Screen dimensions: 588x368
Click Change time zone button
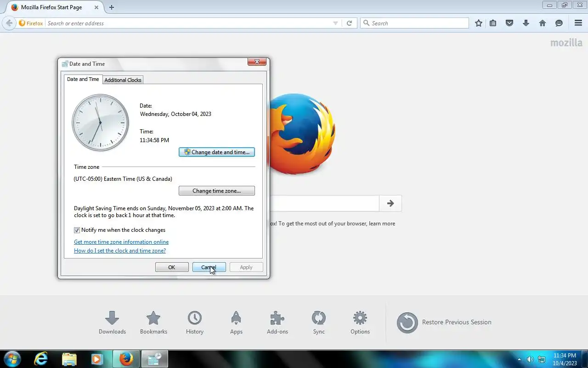pyautogui.click(x=217, y=191)
